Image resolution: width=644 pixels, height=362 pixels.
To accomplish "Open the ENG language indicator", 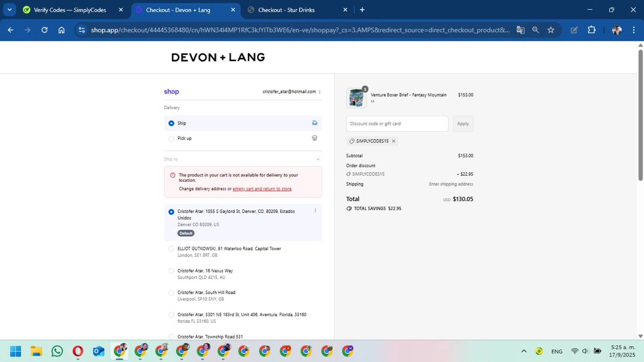I will tap(557, 351).
